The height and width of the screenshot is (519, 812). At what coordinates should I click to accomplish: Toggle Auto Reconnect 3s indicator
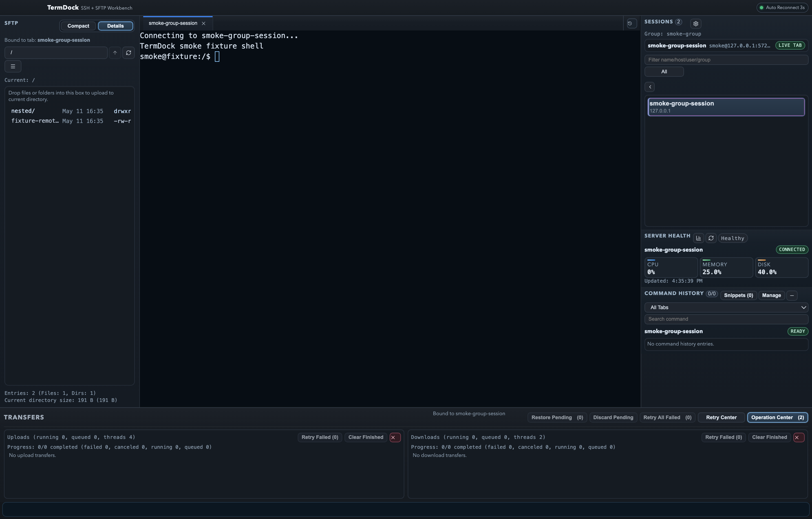point(782,7)
